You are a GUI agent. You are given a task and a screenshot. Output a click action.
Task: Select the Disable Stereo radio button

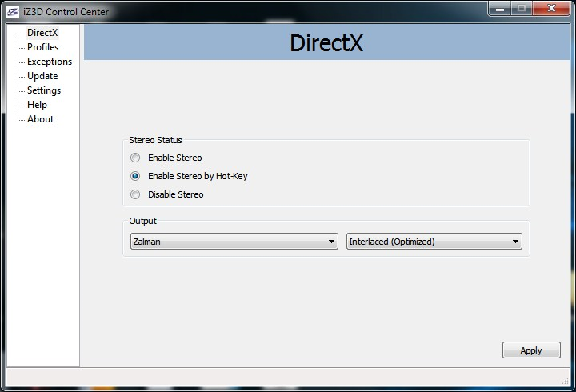point(135,194)
